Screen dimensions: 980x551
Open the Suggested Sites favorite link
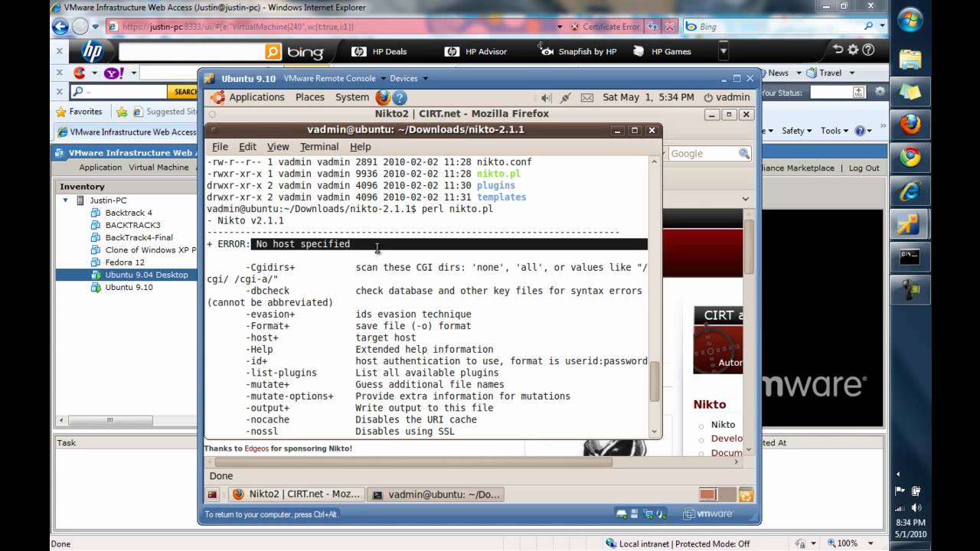click(x=165, y=112)
